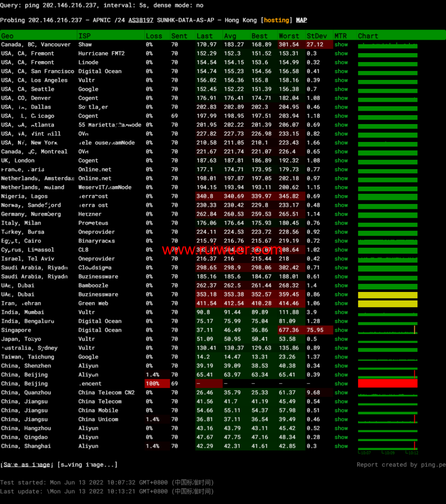Show MTR for Beijing Tencent row
The height and width of the screenshot is (504, 446).
(x=341, y=384)
